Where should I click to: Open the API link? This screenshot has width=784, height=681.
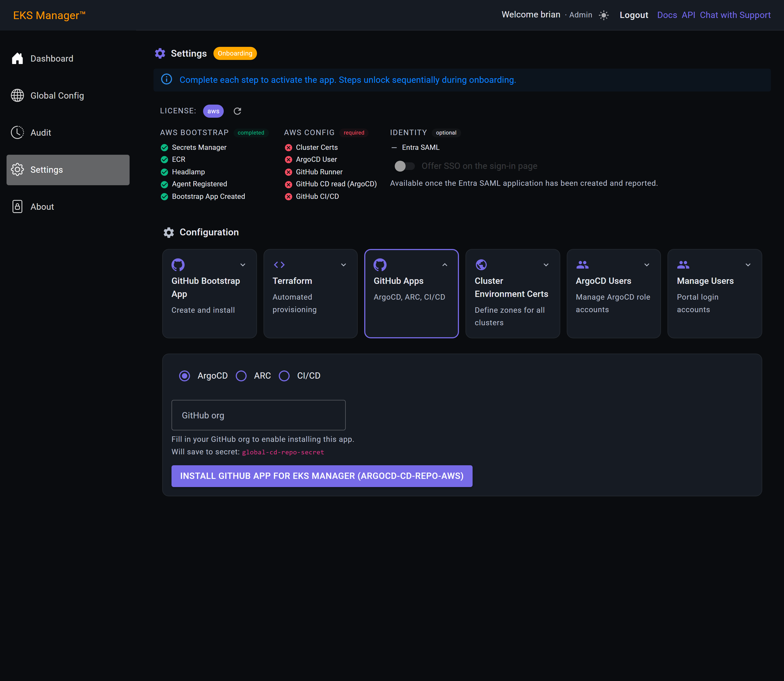(688, 15)
